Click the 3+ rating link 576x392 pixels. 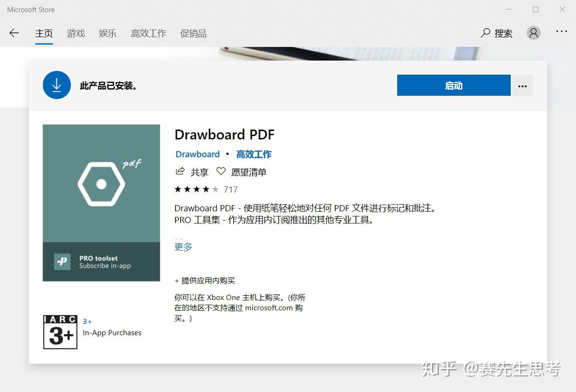pos(87,322)
